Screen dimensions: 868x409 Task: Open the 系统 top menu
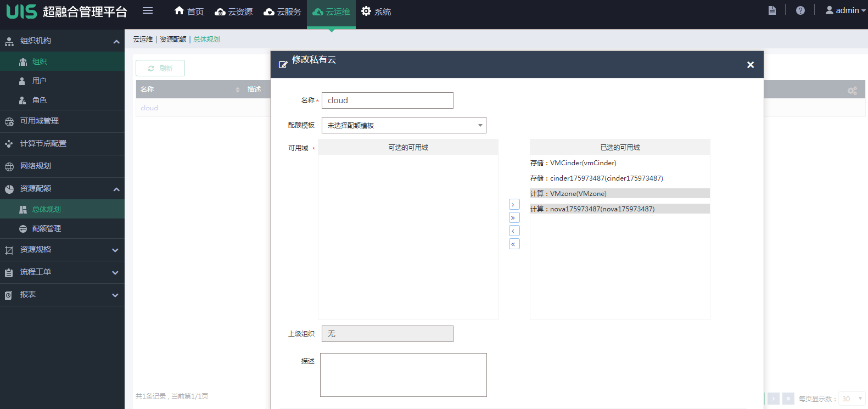pyautogui.click(x=376, y=12)
